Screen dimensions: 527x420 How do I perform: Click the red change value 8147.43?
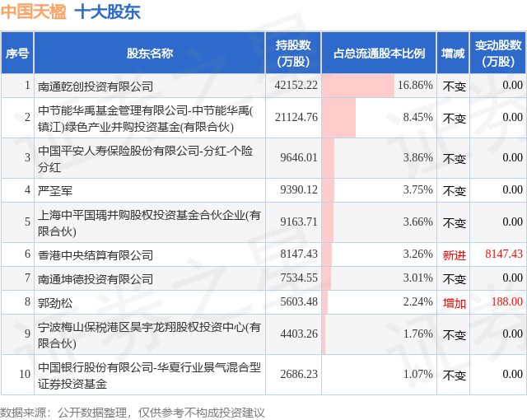(x=504, y=254)
